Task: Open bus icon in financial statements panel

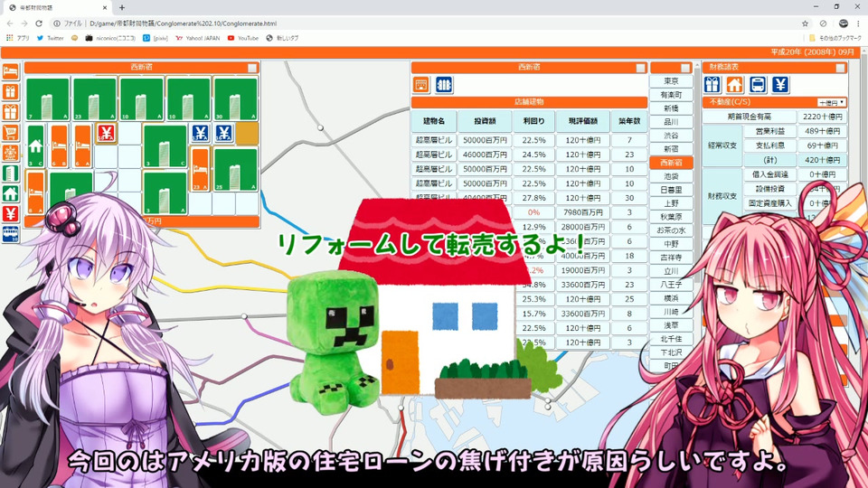Action: click(x=758, y=85)
